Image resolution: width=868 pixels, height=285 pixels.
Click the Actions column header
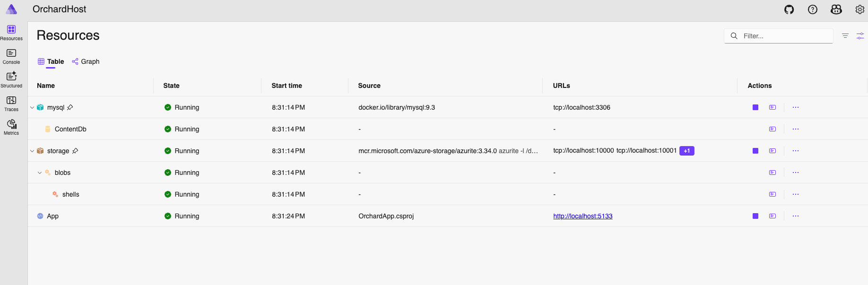(759, 86)
